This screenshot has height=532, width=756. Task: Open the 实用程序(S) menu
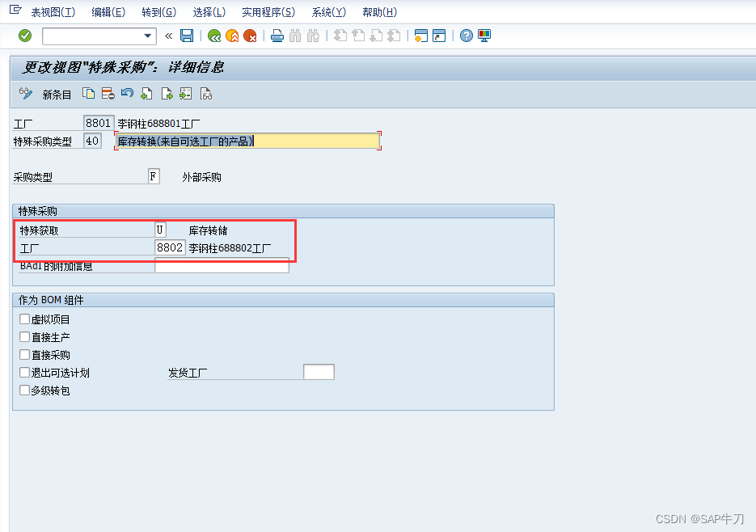click(268, 12)
